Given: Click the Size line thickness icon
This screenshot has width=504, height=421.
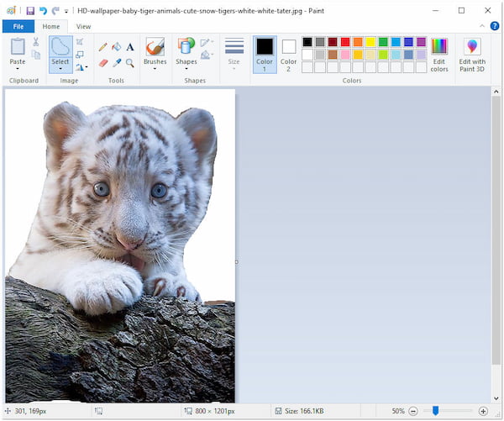Looking at the screenshot, I should [x=234, y=45].
